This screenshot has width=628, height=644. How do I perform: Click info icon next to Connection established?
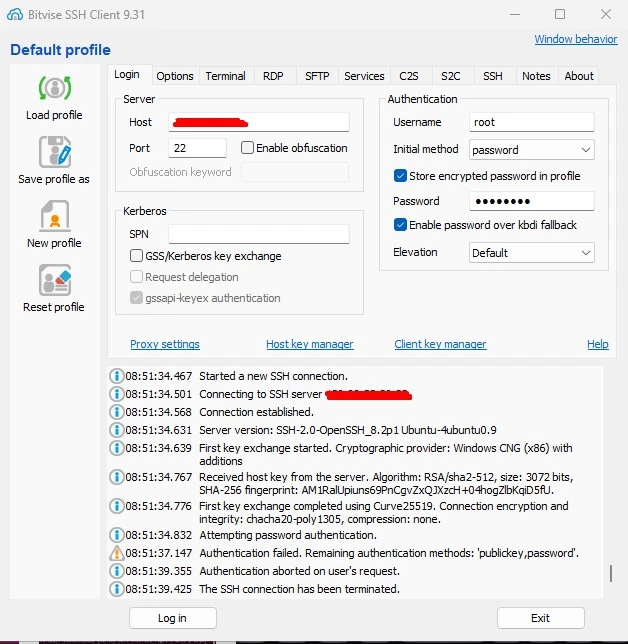click(116, 412)
